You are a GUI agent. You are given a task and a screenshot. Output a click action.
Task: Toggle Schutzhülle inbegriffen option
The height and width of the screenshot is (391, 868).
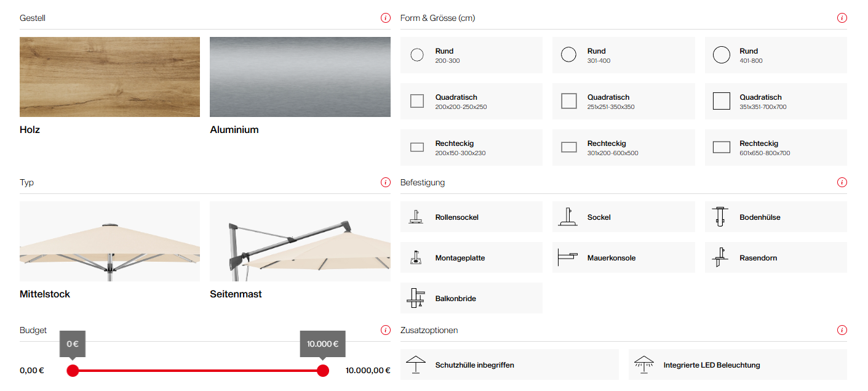(x=509, y=365)
